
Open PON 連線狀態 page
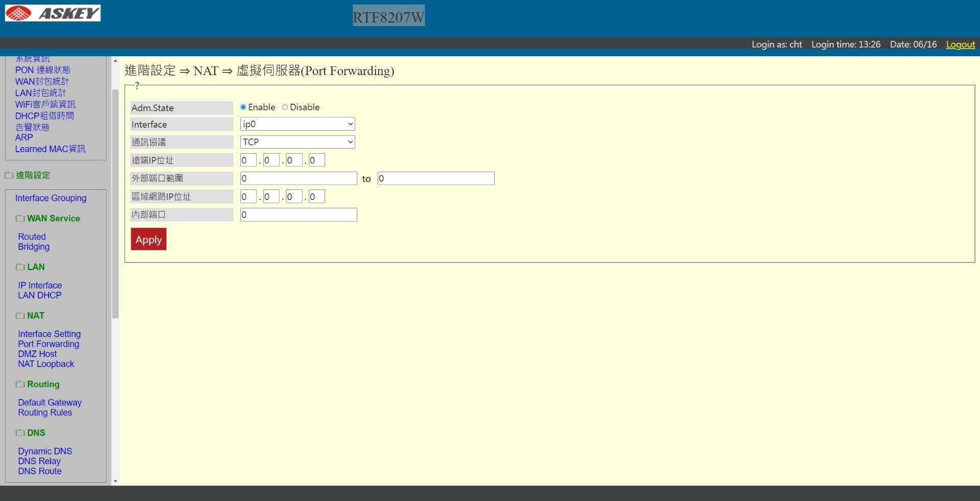tap(43, 70)
